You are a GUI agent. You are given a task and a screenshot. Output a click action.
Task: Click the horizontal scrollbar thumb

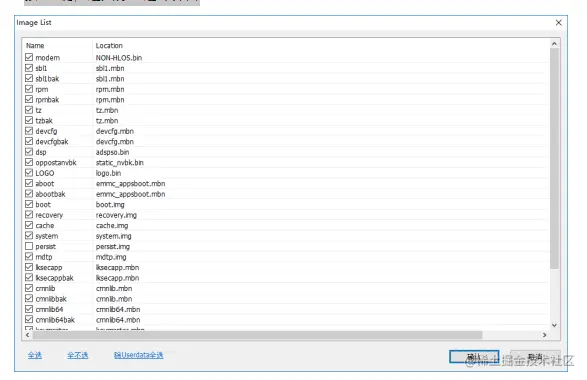pos(258,335)
